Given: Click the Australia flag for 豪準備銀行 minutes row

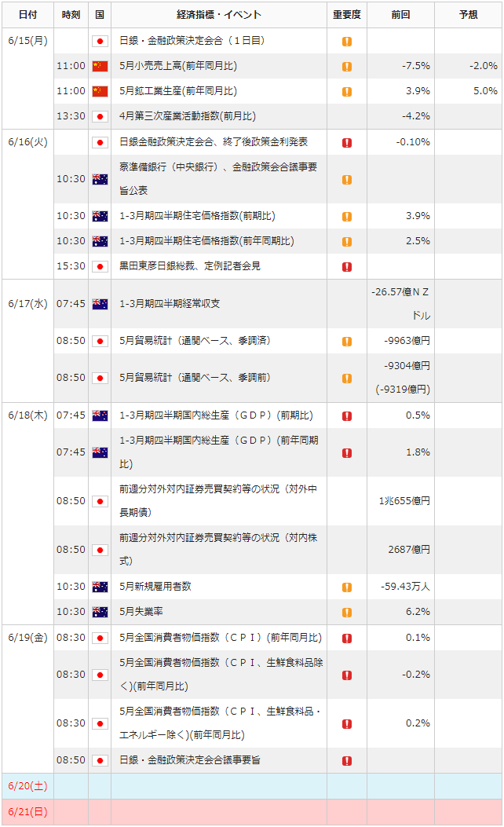Looking at the screenshot, I should pos(100,179).
